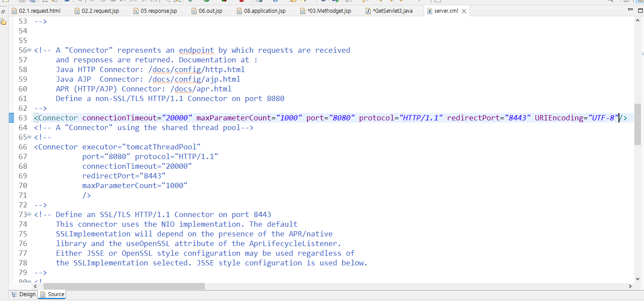The width and height of the screenshot is (644, 301).
Task: Switch to the Source view tab
Action: (x=52, y=294)
